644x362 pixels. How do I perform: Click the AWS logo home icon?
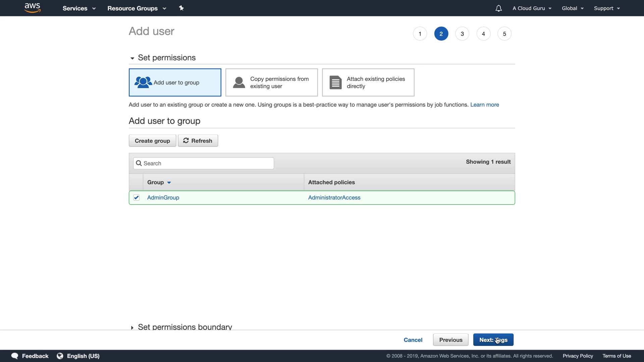(33, 8)
